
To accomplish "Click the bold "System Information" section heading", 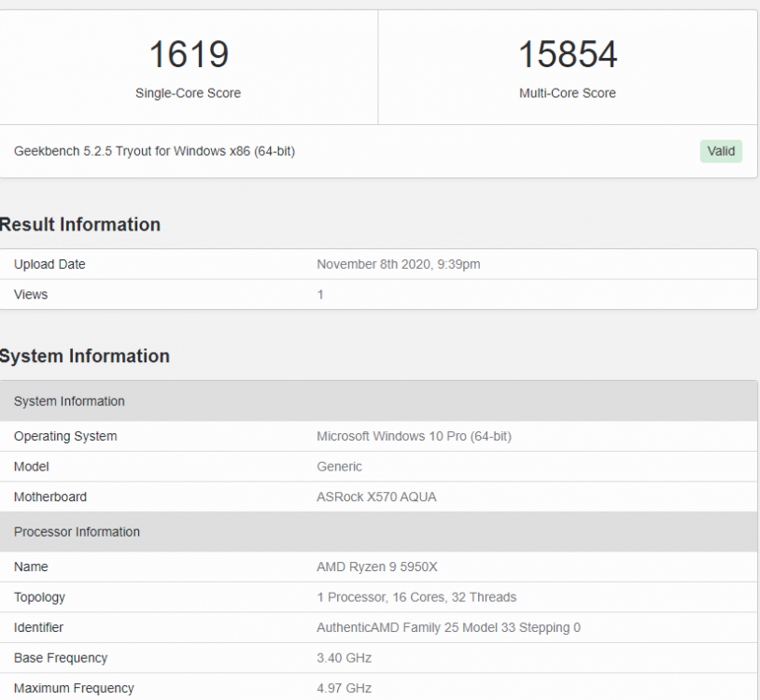I will click(85, 356).
